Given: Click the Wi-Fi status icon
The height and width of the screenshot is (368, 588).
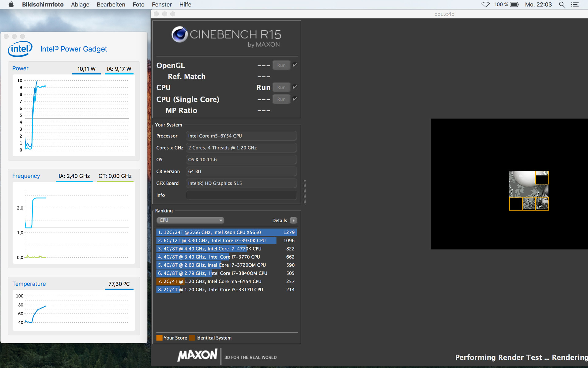Looking at the screenshot, I should (485, 4).
